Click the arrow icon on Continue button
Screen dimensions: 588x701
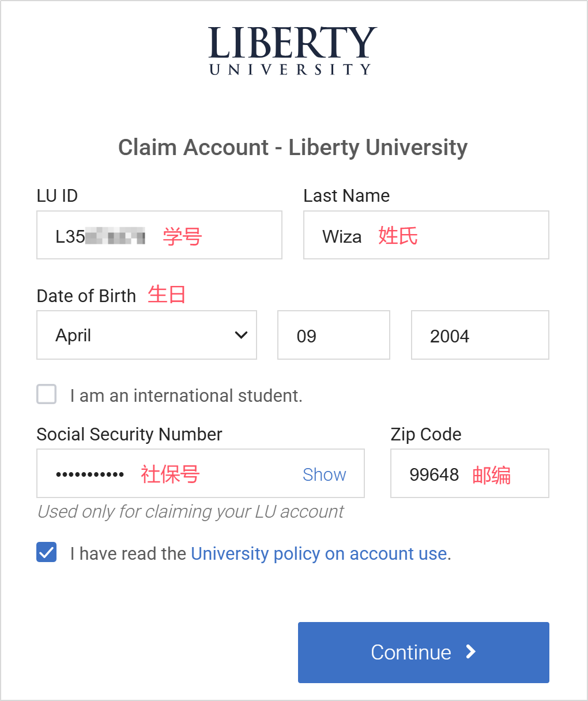point(471,652)
